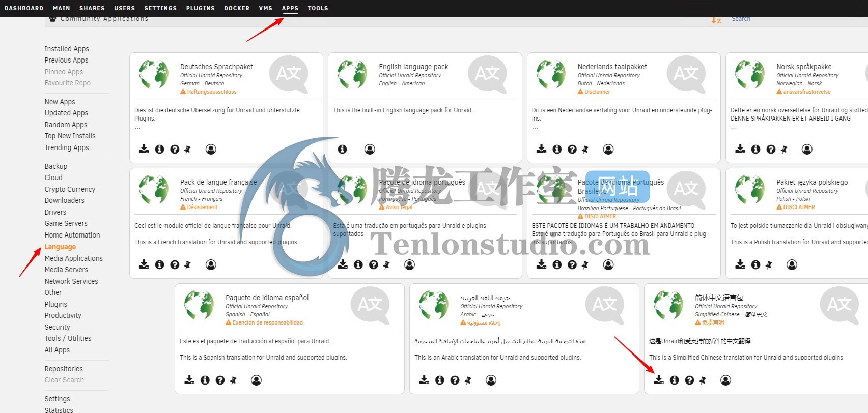Install Pakiet języka polskiego

click(x=740, y=264)
